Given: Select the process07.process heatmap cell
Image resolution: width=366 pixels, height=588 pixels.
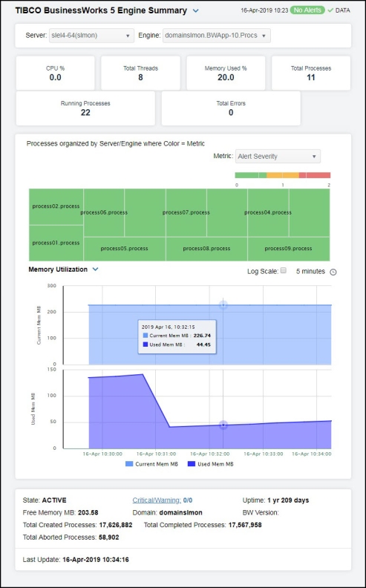Looking at the screenshot, I should tap(186, 212).
